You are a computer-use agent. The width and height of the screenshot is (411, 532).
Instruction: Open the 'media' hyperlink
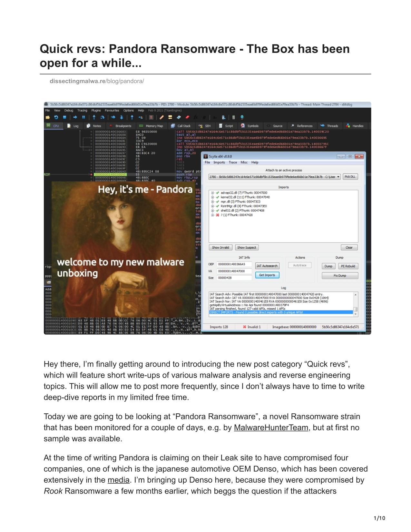(x=119, y=480)
